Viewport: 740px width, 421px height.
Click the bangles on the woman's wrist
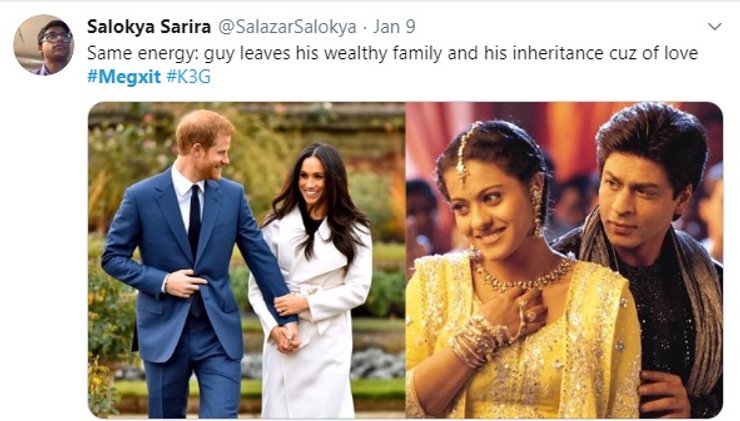tap(474, 342)
